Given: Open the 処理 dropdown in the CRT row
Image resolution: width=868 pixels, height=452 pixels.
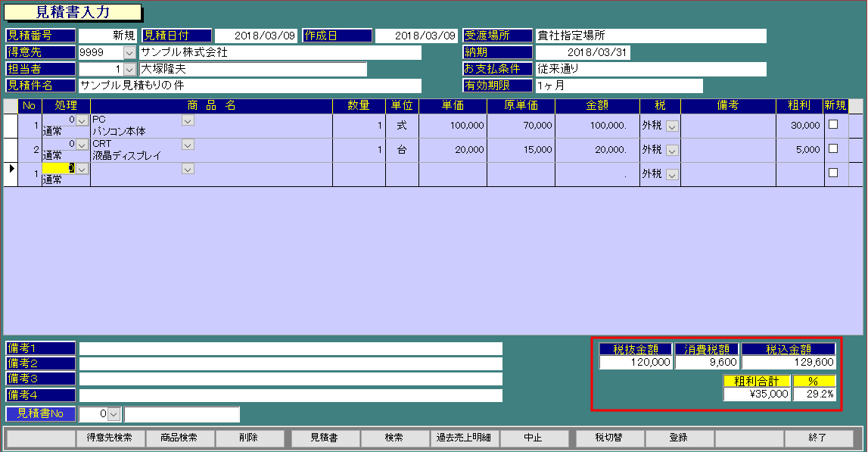Looking at the screenshot, I should [x=82, y=145].
